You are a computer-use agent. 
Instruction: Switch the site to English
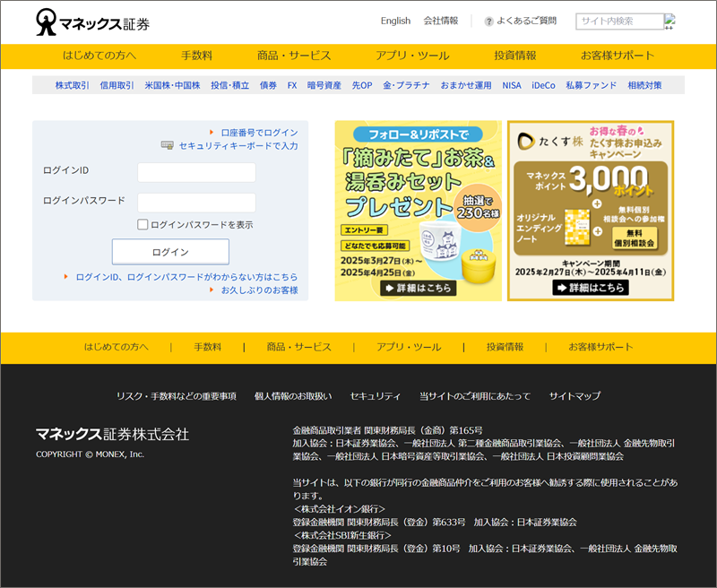click(395, 21)
